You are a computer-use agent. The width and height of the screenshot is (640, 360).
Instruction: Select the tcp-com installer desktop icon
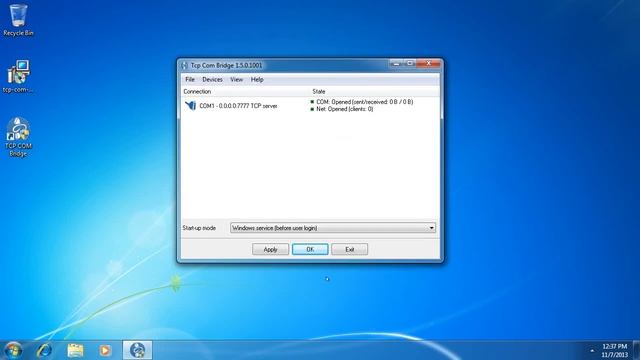[x=18, y=77]
